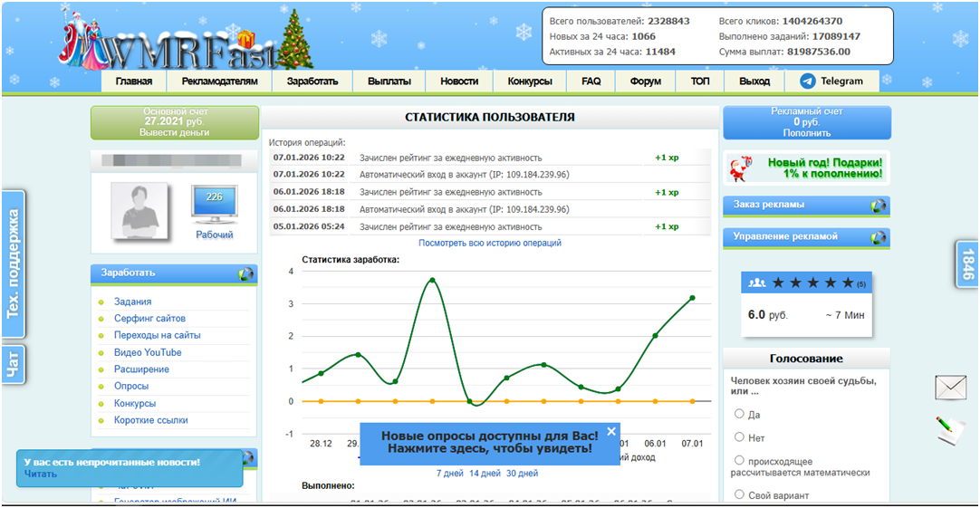Click the globe icon beside Управление рекламой
The image size is (980, 508).
(x=879, y=237)
